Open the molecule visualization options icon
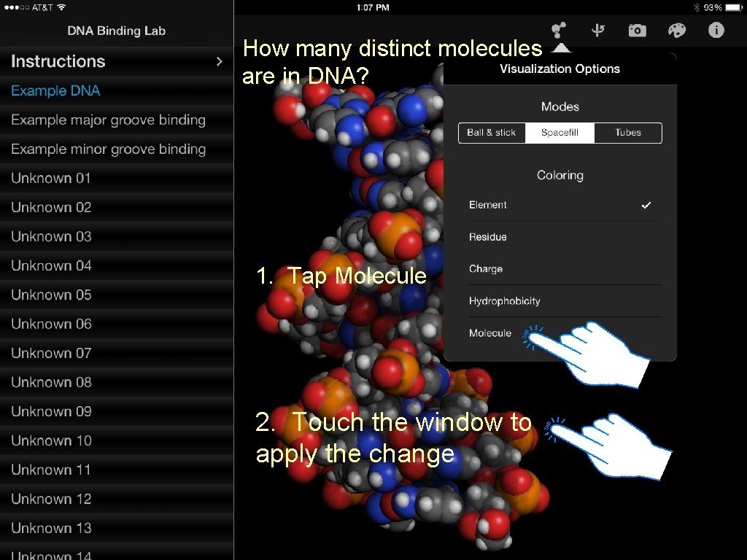The width and height of the screenshot is (747, 560). pyautogui.click(x=557, y=31)
